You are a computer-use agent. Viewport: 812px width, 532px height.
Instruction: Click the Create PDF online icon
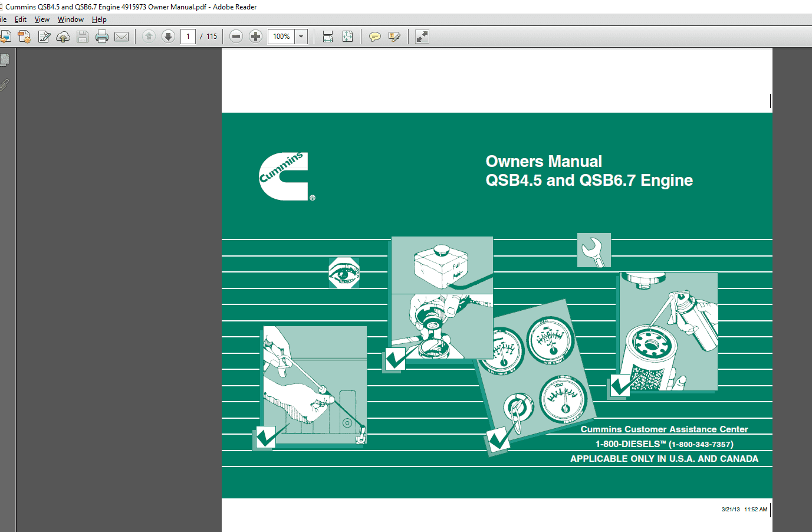tap(24, 37)
